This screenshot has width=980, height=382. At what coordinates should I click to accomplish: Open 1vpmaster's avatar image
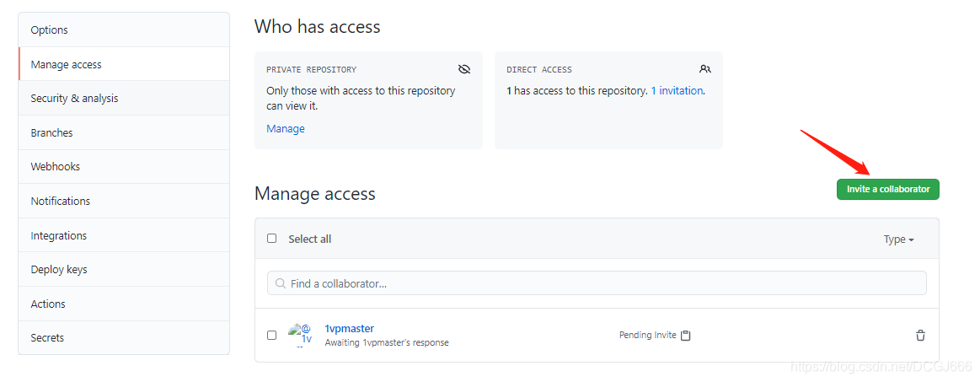pos(300,335)
